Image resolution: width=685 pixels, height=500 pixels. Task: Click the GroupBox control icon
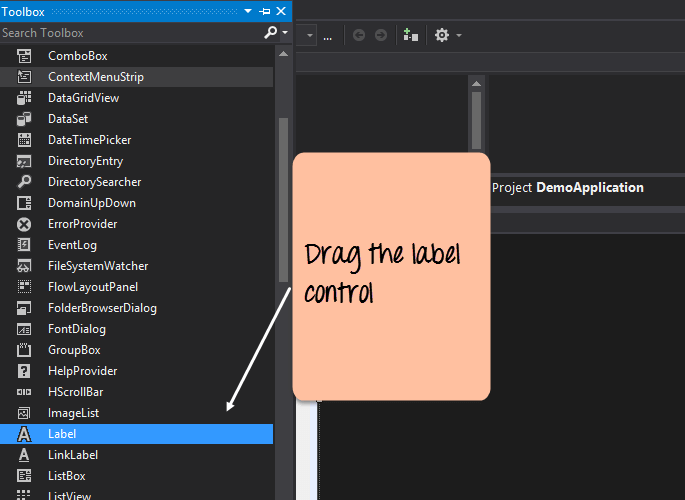click(25, 350)
